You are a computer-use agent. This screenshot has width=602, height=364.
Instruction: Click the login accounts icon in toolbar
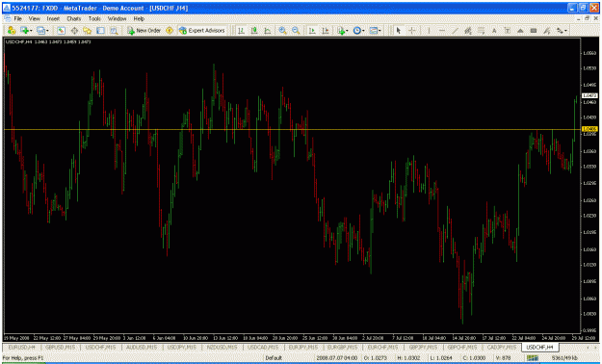click(x=12, y=31)
